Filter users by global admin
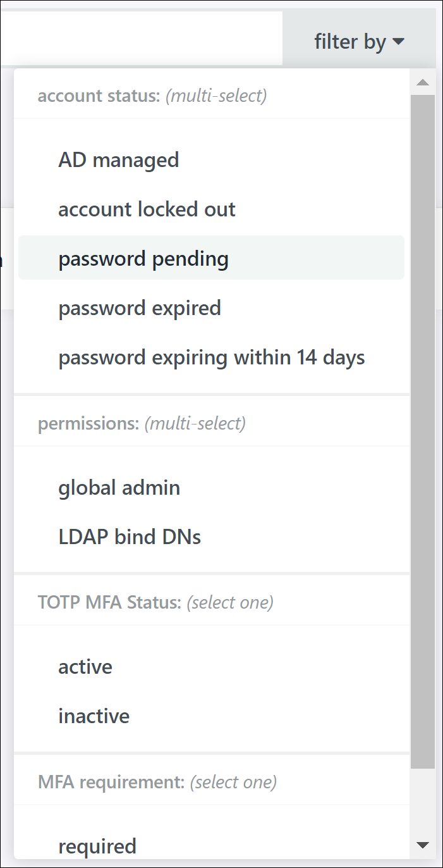This screenshot has width=443, height=868. click(119, 488)
